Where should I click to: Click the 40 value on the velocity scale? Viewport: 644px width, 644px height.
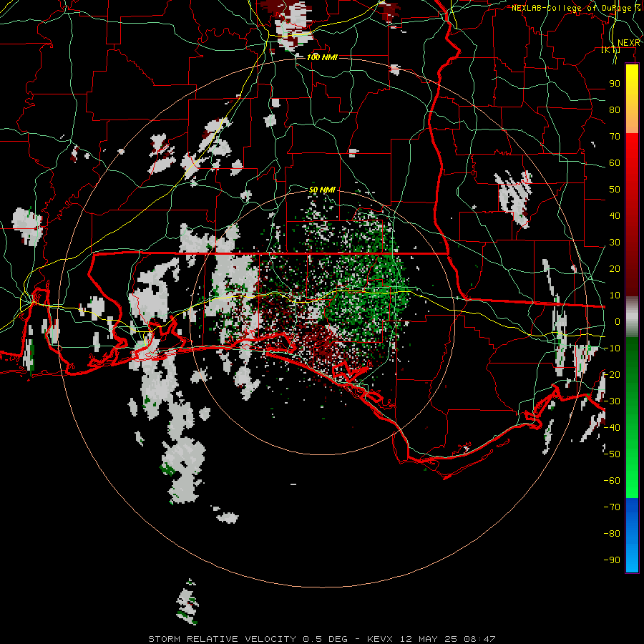pos(615,216)
